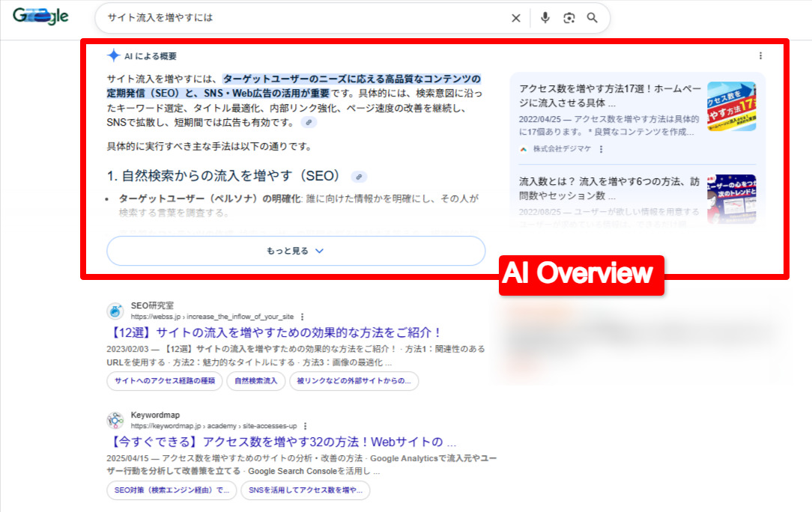Select the 自然検索流入 chip
812x512 pixels.
coord(255,381)
